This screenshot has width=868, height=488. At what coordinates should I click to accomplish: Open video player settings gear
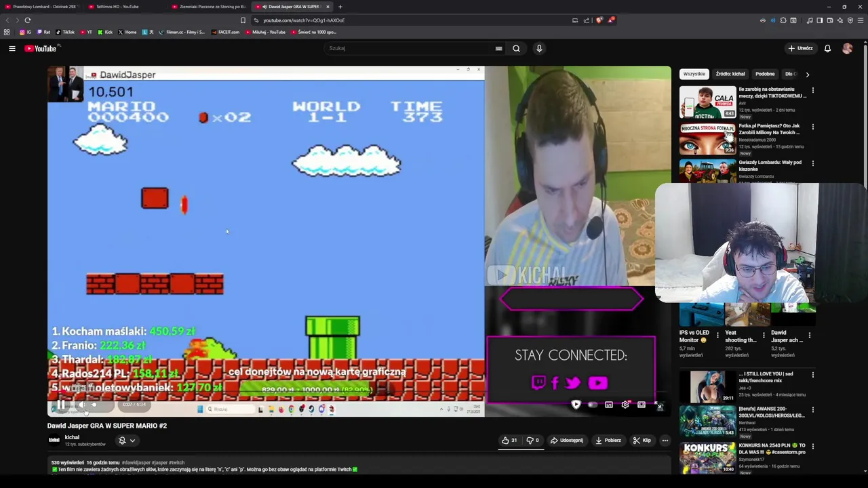tap(625, 405)
